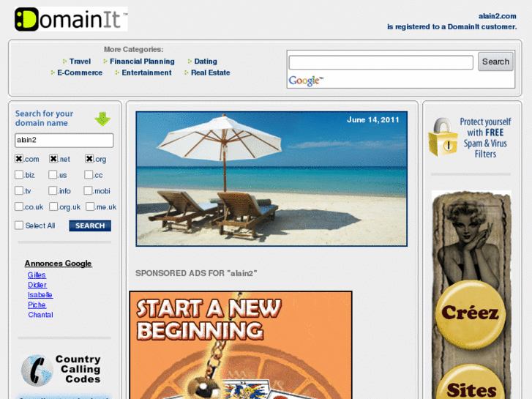
Task: Click the Google Search button
Action: (x=495, y=61)
